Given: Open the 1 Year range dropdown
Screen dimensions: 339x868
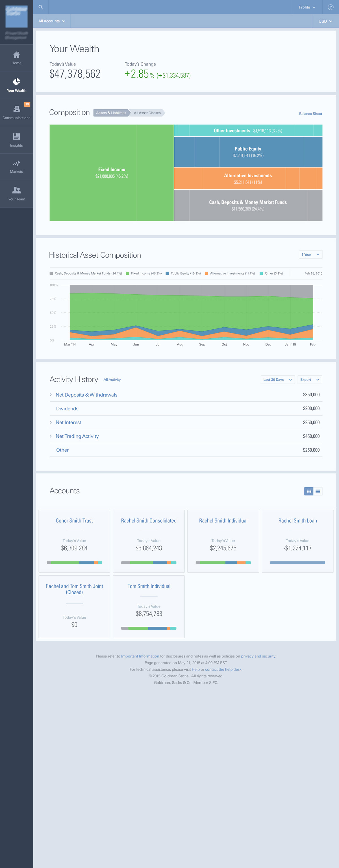Looking at the screenshot, I should [310, 254].
